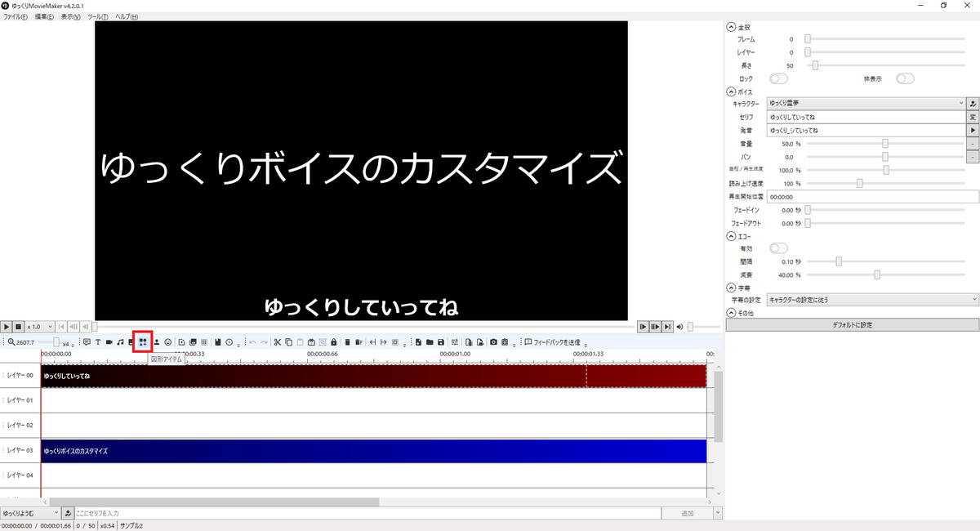Paste the item with the clipboard icon

pos(300,341)
